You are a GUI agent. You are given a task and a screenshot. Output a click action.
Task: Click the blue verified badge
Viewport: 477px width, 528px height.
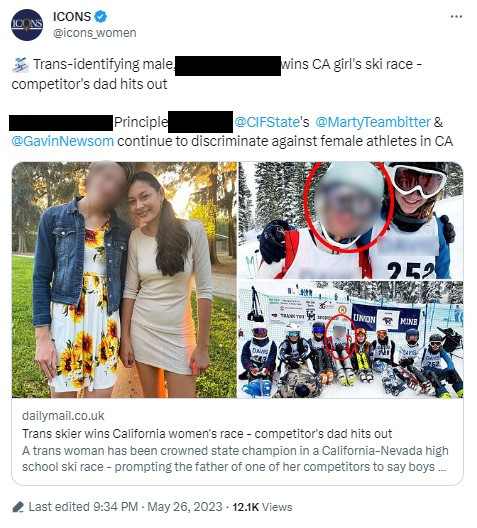click(x=100, y=16)
